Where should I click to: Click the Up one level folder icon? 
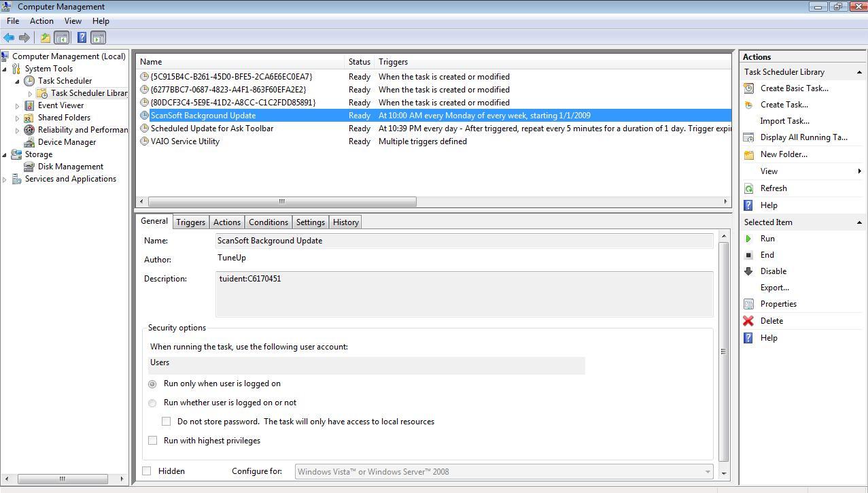coord(45,38)
